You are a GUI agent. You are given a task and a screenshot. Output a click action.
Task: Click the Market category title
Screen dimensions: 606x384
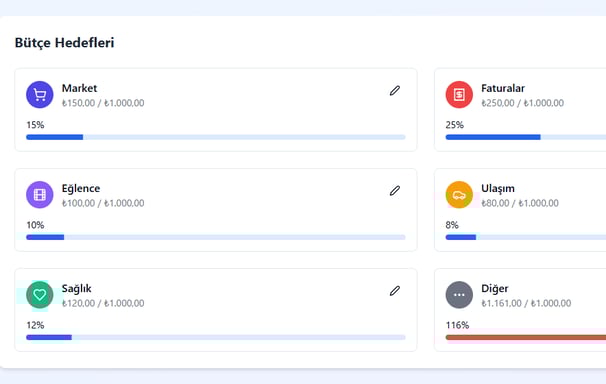[79, 88]
